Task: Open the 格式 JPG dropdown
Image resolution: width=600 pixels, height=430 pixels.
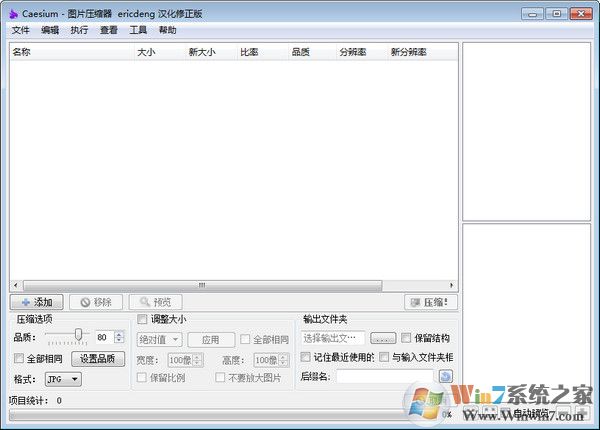Action: (63, 379)
